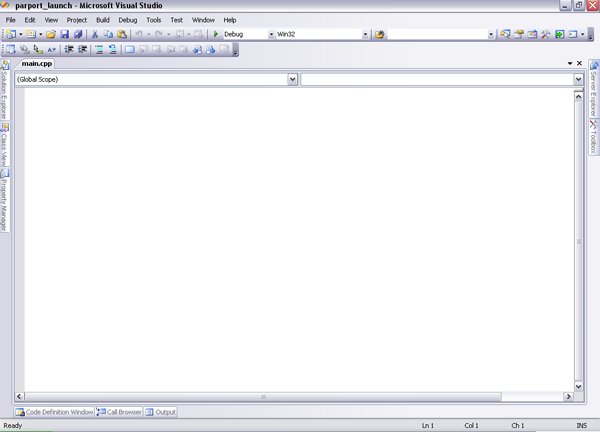Uncomment the selected lines icon

tap(112, 49)
